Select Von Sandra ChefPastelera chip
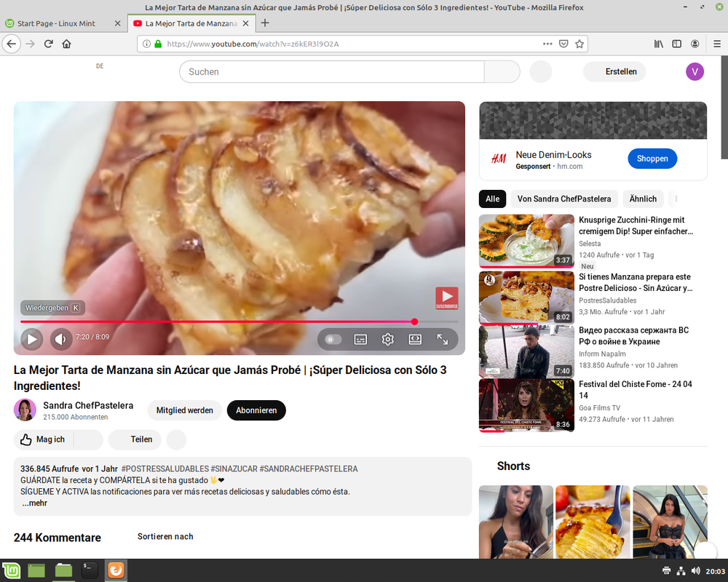The width and height of the screenshot is (728, 582). pyautogui.click(x=564, y=199)
